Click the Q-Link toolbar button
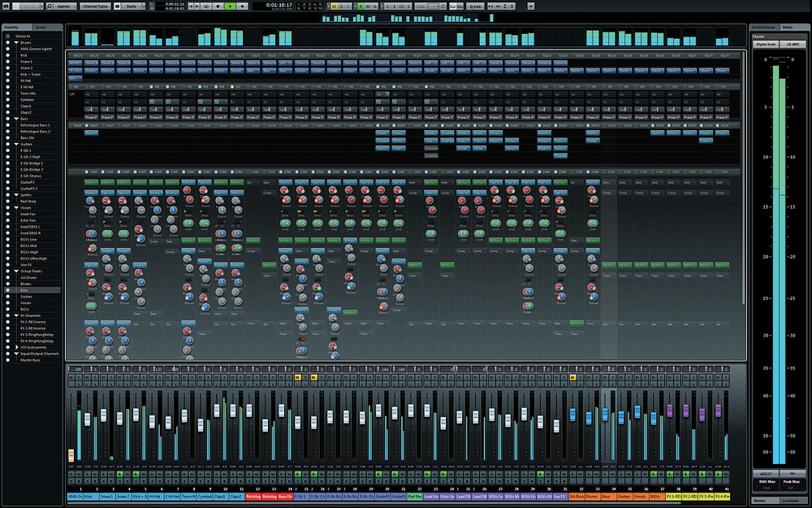 475,7
